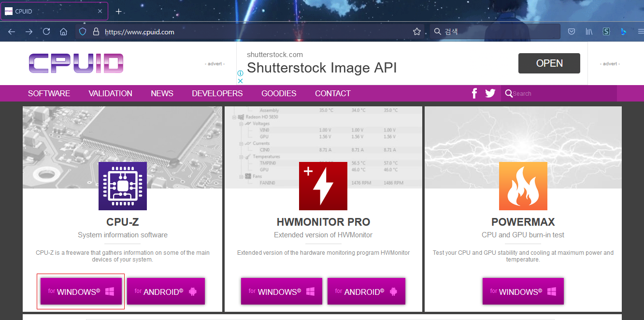Click the ad info icon
The width and height of the screenshot is (644, 320).
click(x=240, y=73)
